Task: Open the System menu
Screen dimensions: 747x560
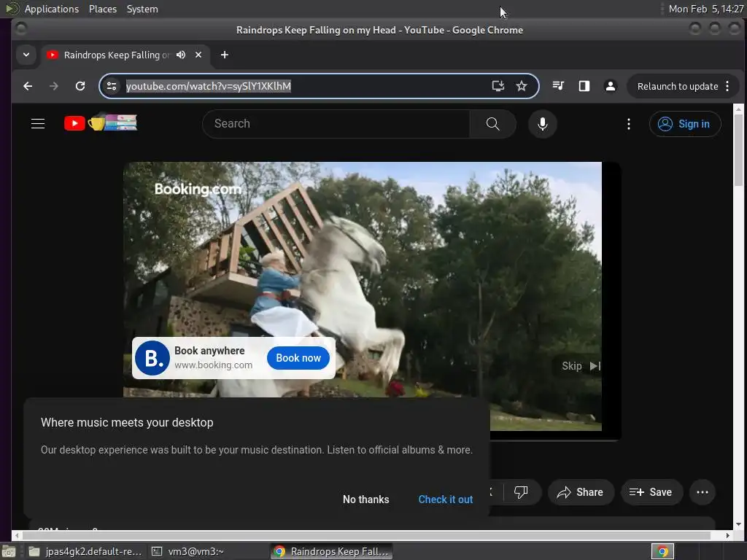Action: click(x=142, y=9)
